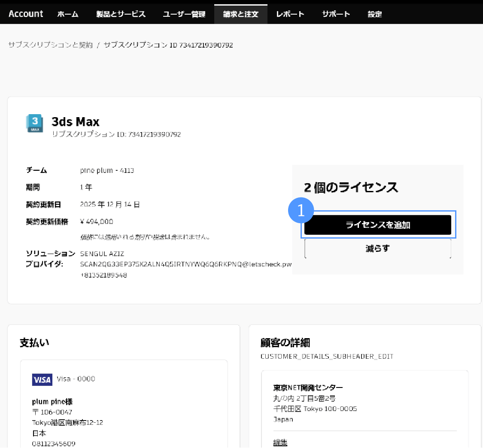Go to 製品とサービス in the navigation
Screen dimensions: 483x448
121,14
